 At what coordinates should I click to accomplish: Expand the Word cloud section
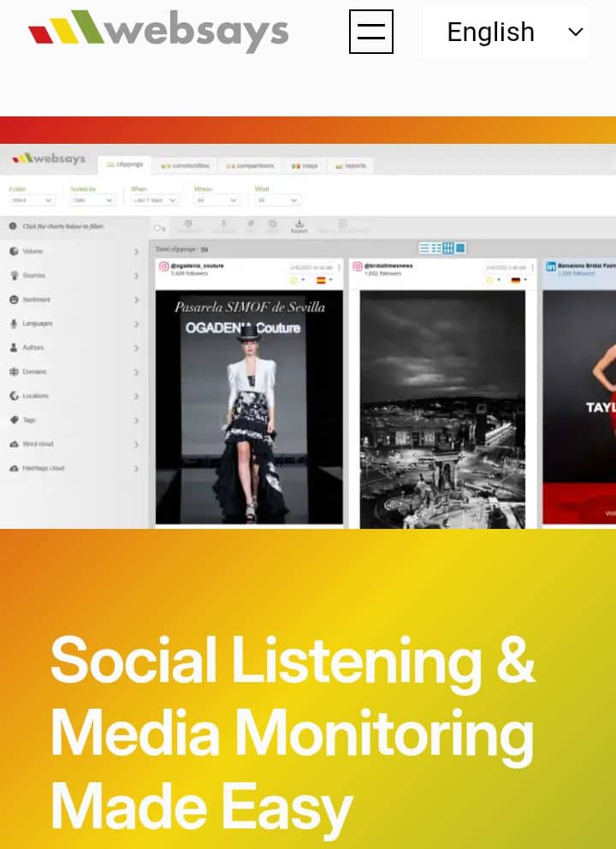tap(136, 444)
